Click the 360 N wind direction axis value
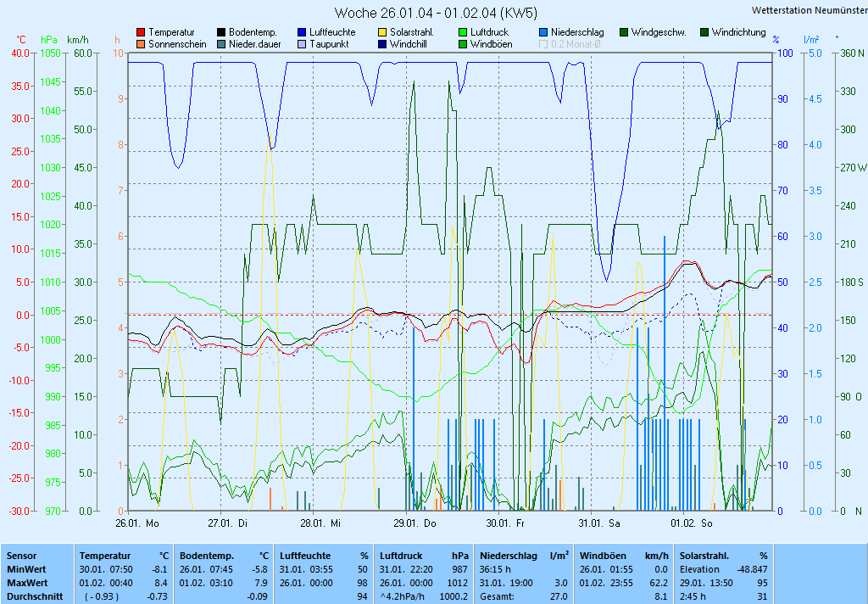The image size is (868, 604). click(852, 53)
